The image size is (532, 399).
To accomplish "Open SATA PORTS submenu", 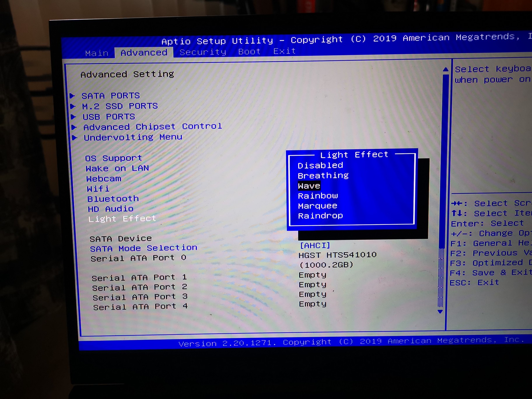I will point(111,96).
